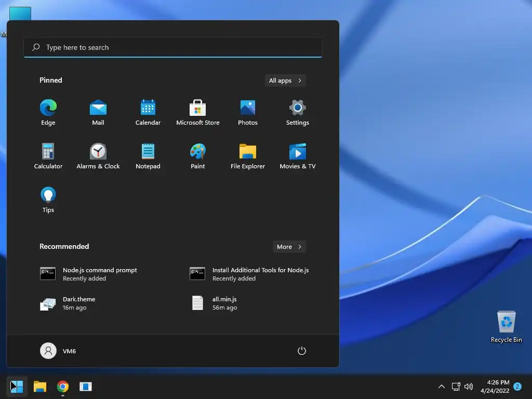Launch Notepad from pinned apps
Viewport: 532px width, 399px height.
(x=148, y=156)
